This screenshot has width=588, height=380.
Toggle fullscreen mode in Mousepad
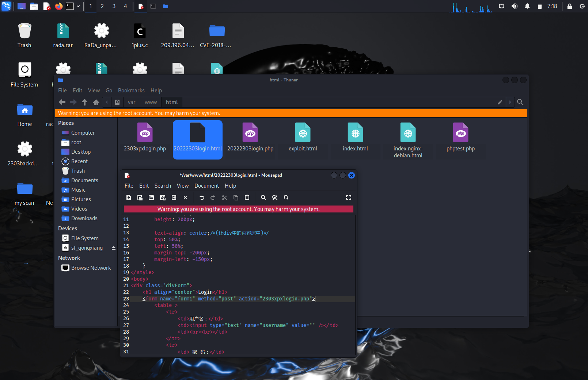click(349, 197)
